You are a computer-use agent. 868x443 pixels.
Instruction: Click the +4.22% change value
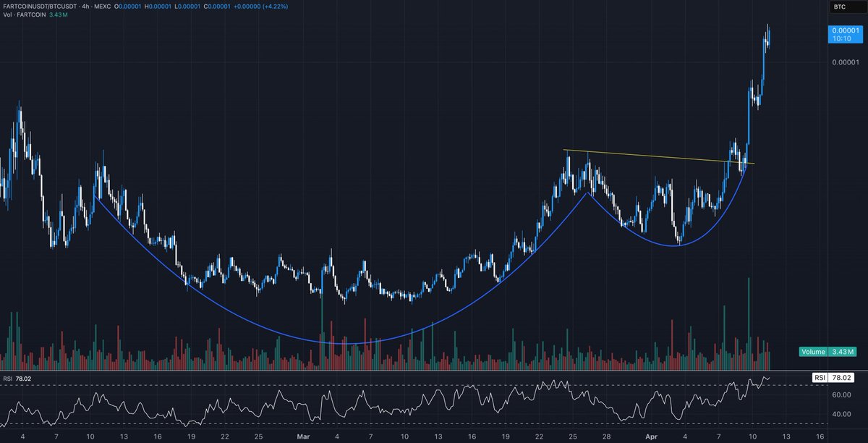pyautogui.click(x=274, y=7)
